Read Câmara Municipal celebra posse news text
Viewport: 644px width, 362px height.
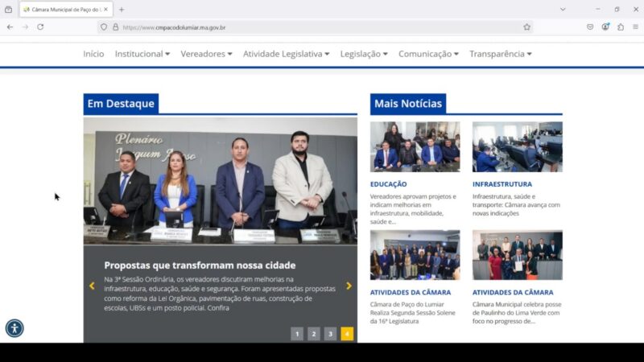517,313
